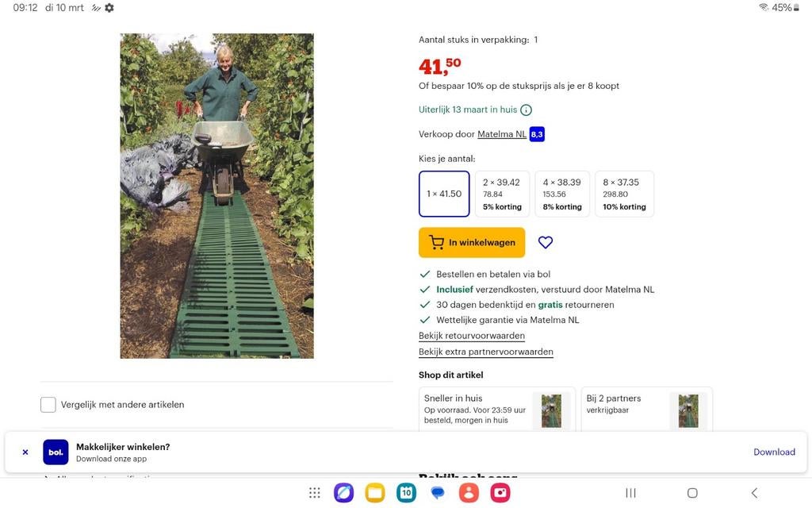Add item to cart via In winkelwagen
The width and height of the screenshot is (812, 508).
click(x=471, y=242)
